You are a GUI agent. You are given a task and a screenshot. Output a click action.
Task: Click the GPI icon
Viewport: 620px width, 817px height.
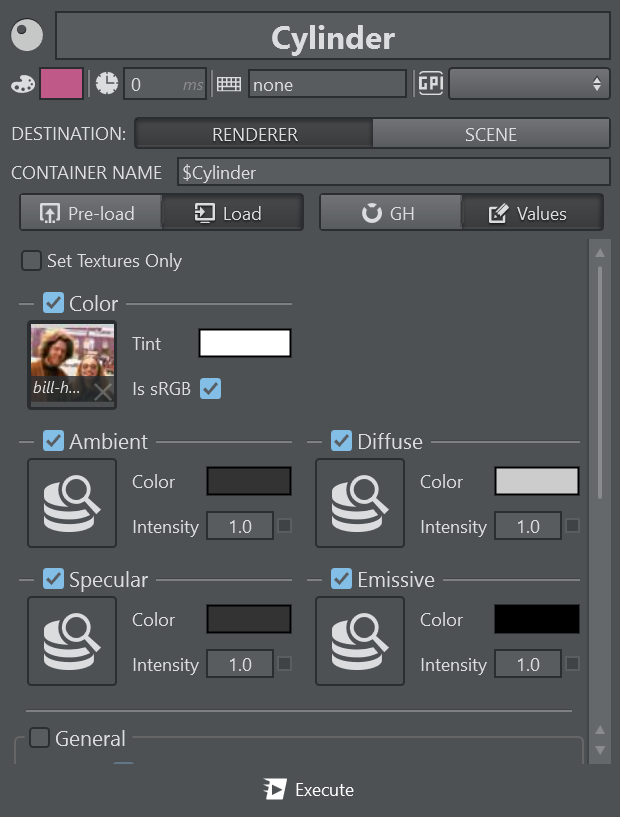coord(430,84)
